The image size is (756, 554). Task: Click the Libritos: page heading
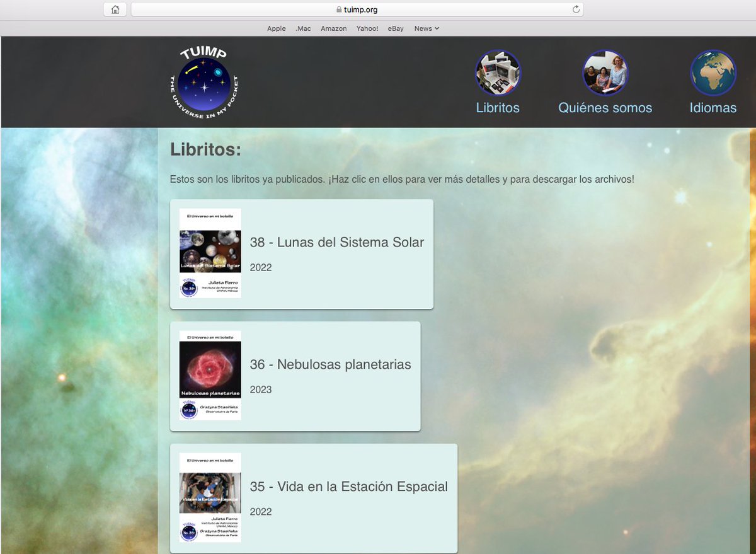tap(206, 151)
